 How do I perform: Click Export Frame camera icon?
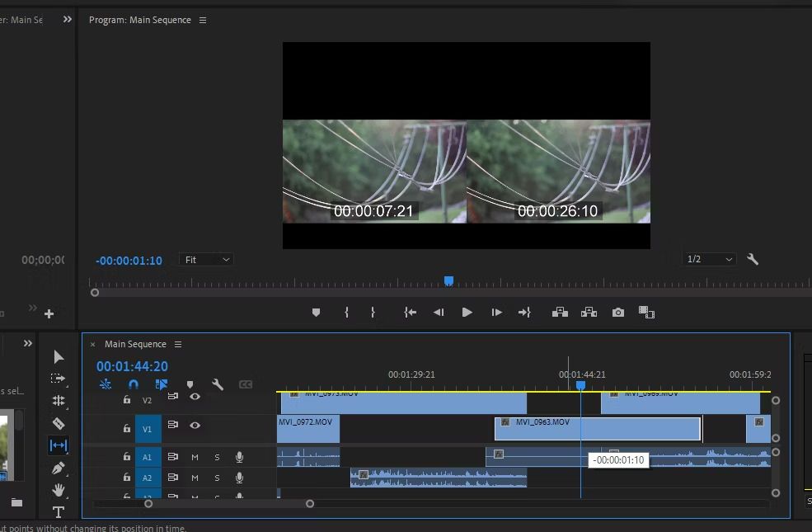point(618,313)
